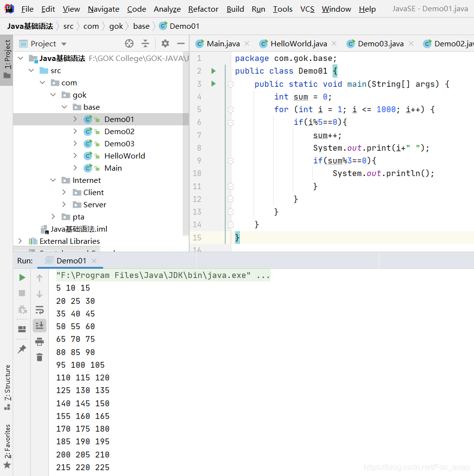Select Java基础语法.iml file in tree
The image size is (474, 476).
[x=79, y=229]
